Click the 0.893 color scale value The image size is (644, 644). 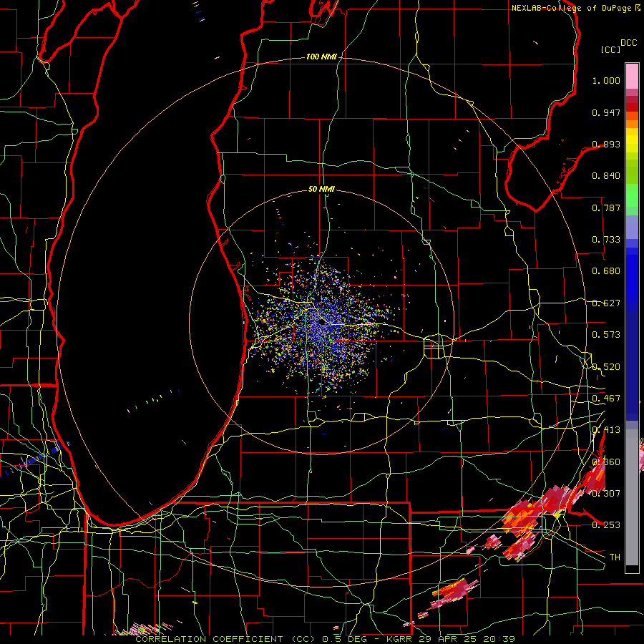point(606,144)
